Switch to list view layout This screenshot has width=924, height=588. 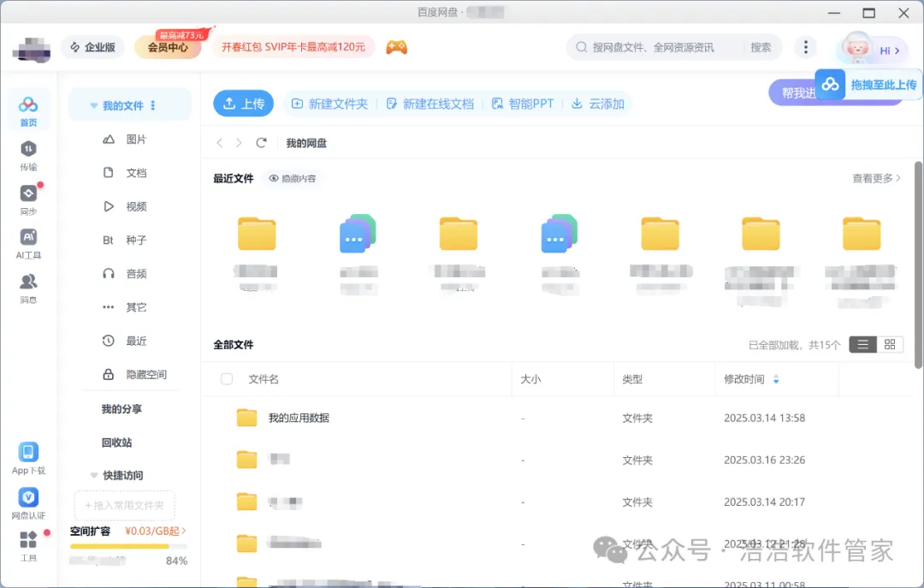(x=862, y=344)
